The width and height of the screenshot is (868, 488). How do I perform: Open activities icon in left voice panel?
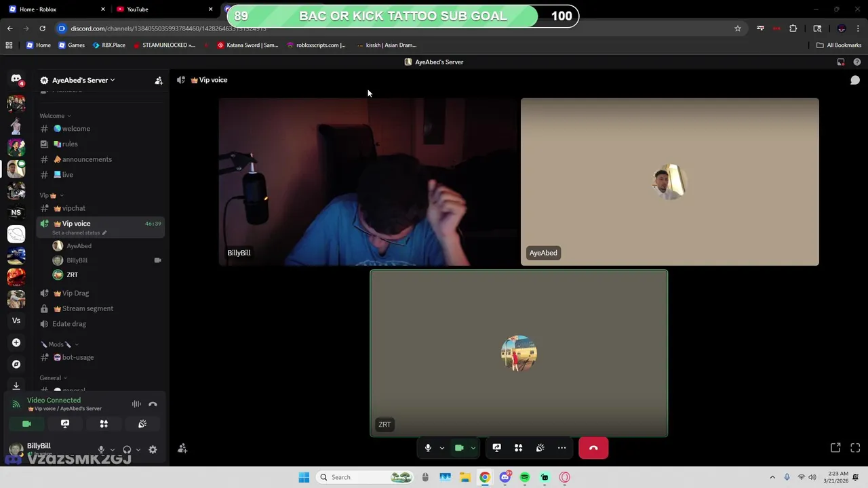[x=104, y=424]
